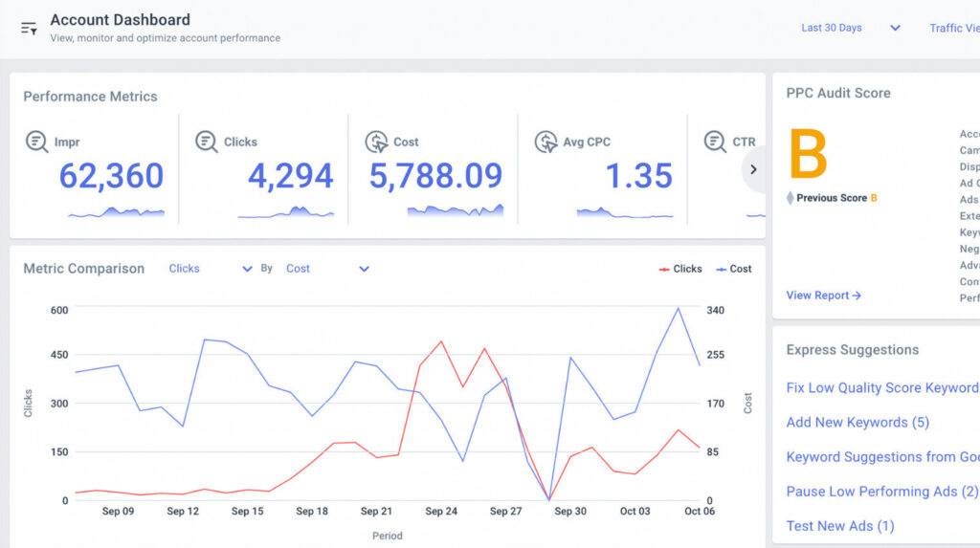Open the filter menu icon beside Account Dashboard
This screenshot has width=980, height=548.
click(x=29, y=28)
